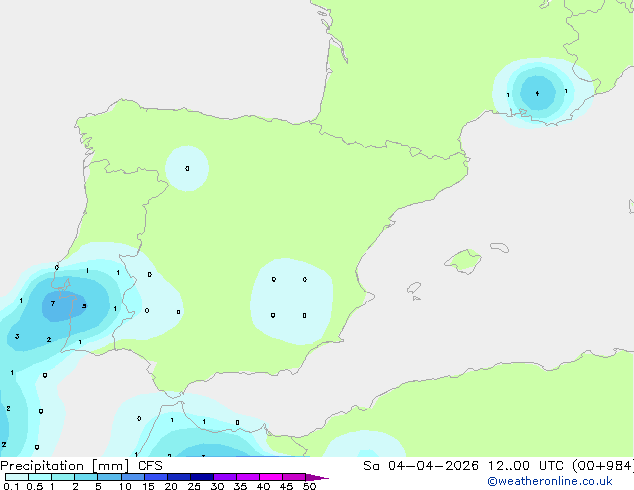The image size is (634, 490).
Task: Click the 0.1 to 0.5 mm legend swatch
Action: (x=17, y=477)
